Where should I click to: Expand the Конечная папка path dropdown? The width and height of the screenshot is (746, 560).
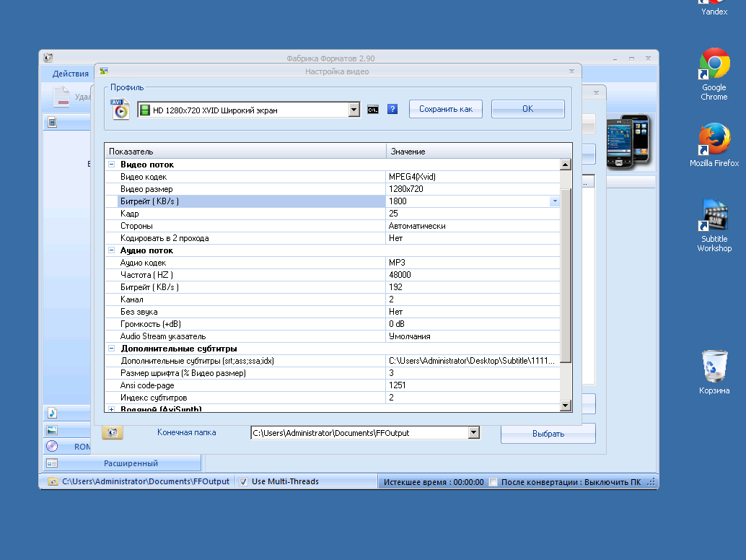coord(474,433)
